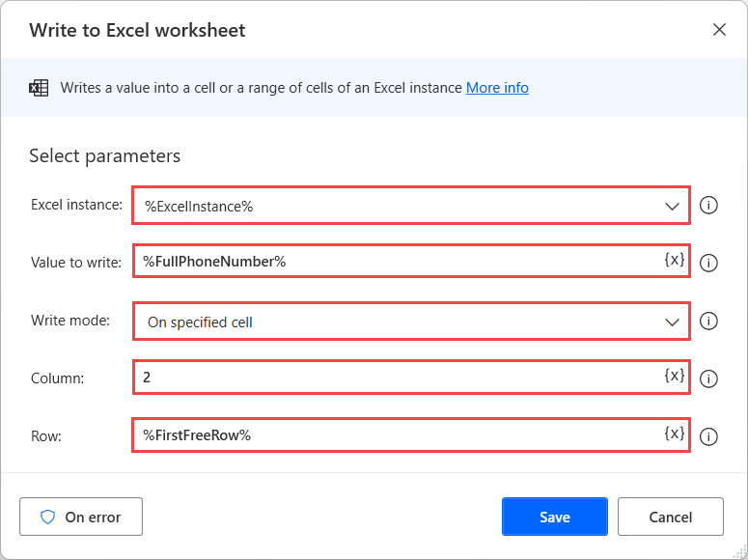Click the info icon beside Column
748x560 pixels.
(x=708, y=378)
